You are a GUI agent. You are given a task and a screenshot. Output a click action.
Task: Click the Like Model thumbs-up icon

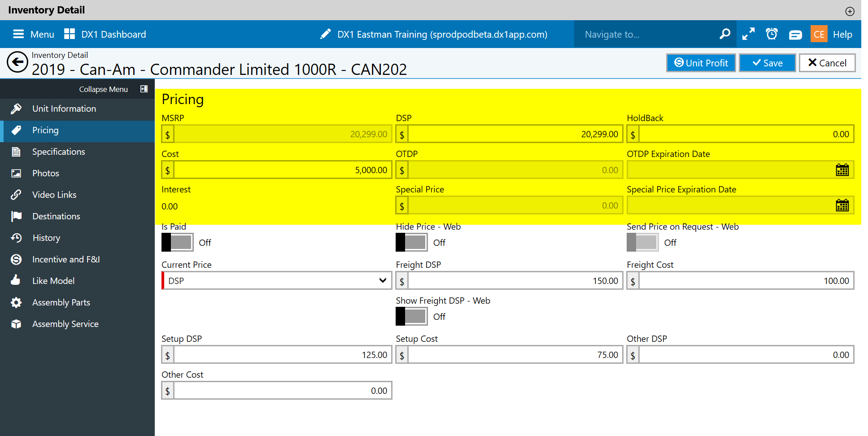[x=16, y=280]
